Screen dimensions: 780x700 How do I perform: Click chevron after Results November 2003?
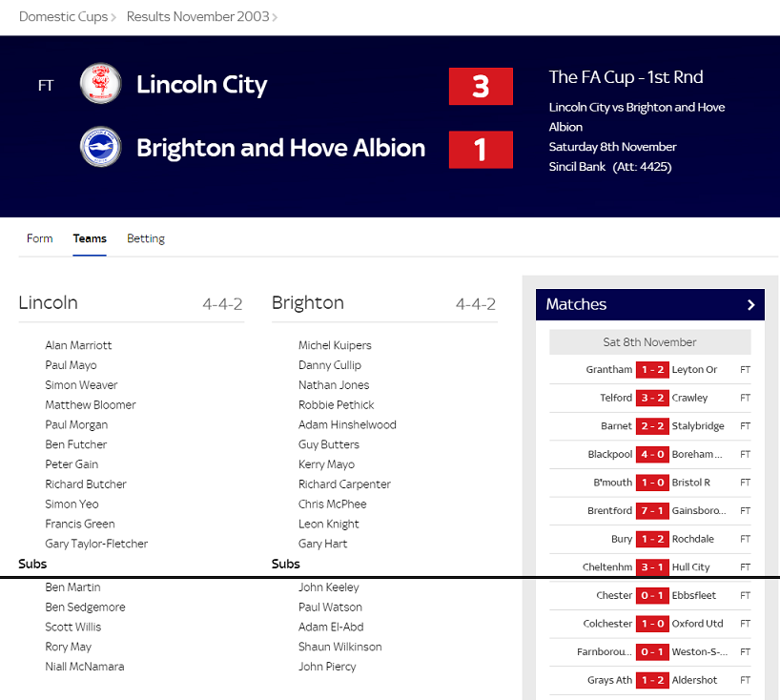(x=275, y=17)
